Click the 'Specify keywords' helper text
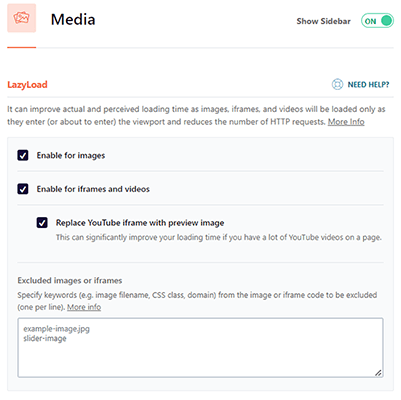Image resolution: width=401 pixels, height=400 pixels. [x=197, y=301]
